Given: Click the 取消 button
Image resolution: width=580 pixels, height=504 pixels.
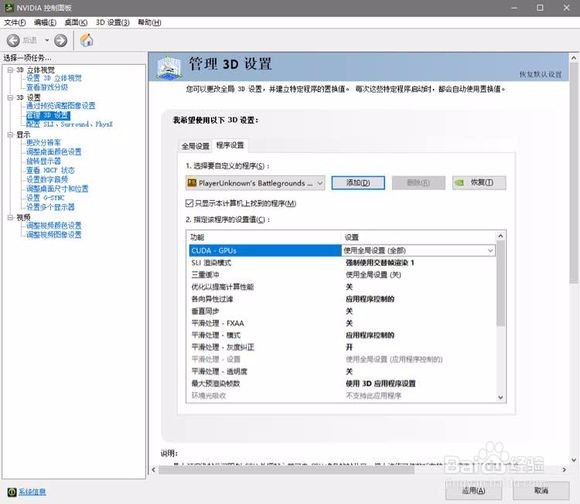Looking at the screenshot, I should click(x=541, y=491).
